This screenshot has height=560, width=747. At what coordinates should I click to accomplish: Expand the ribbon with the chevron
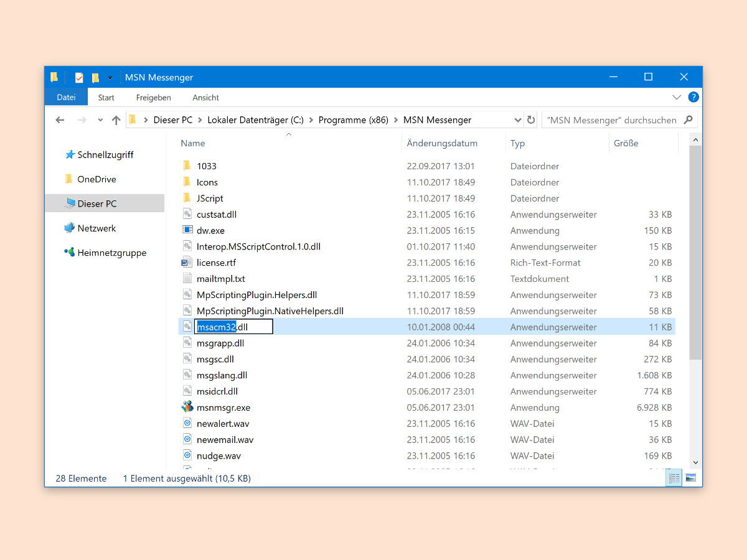[677, 98]
